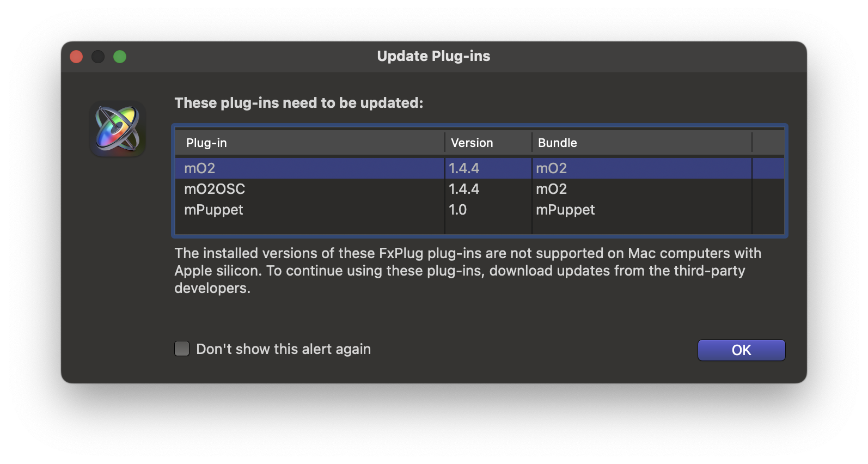This screenshot has height=464, width=868.
Task: Click the mO2 bundle cell in mO2OSC row
Action: pos(551,189)
